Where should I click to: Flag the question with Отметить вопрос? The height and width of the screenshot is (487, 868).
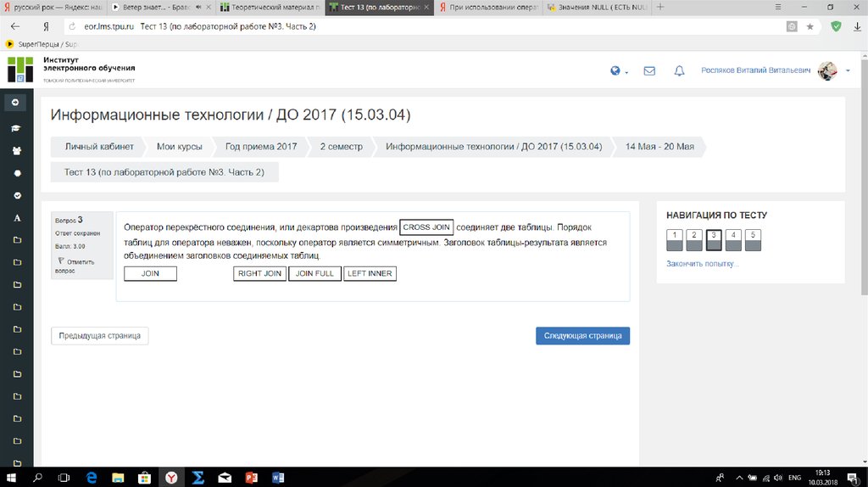pos(75,266)
